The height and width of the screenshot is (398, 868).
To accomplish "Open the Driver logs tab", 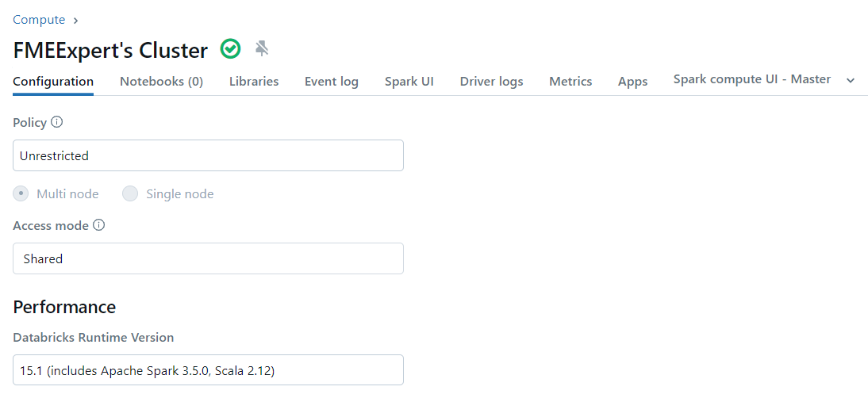I will click(492, 82).
